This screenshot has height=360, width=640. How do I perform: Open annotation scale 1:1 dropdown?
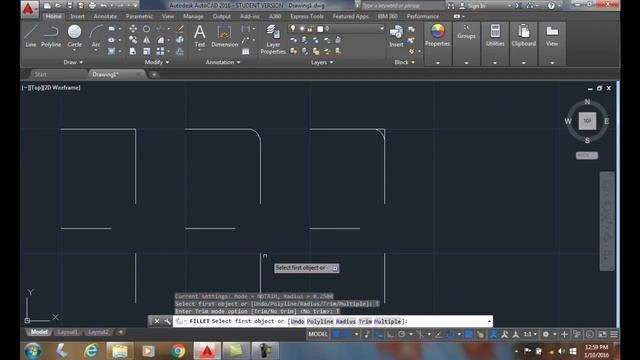529,334
